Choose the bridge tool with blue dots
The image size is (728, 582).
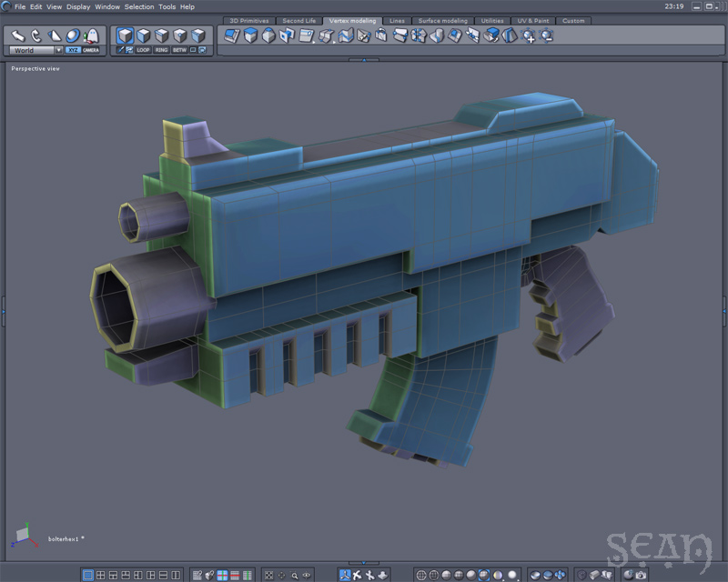[x=399, y=35]
